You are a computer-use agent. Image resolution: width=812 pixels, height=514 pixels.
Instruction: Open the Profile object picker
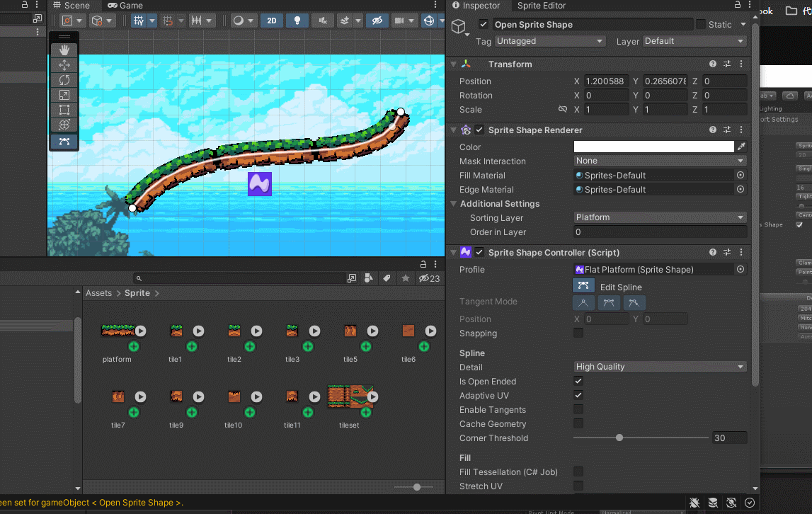pyautogui.click(x=740, y=270)
